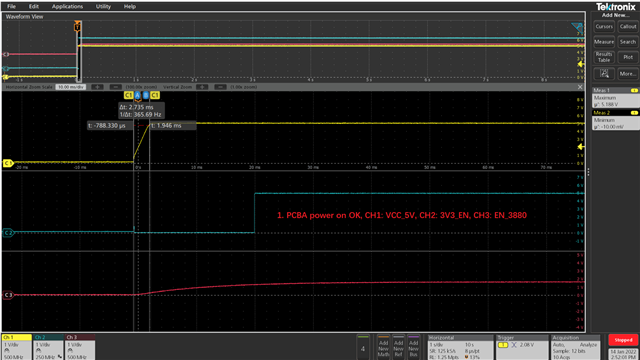Open the Applications menu
The height and width of the screenshot is (360, 640).
coord(67,7)
